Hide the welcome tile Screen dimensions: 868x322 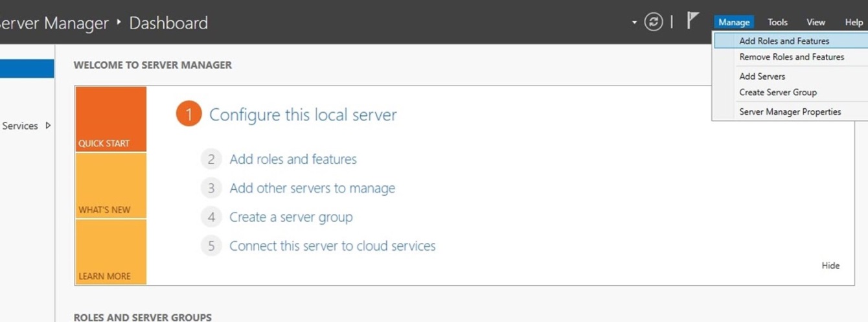[830, 266]
